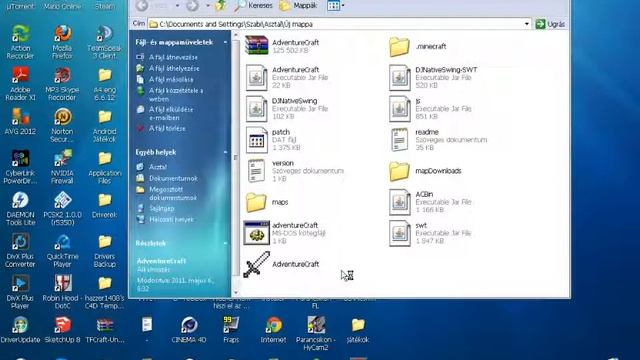Open the mapDownloads folder

pyautogui.click(x=425, y=171)
